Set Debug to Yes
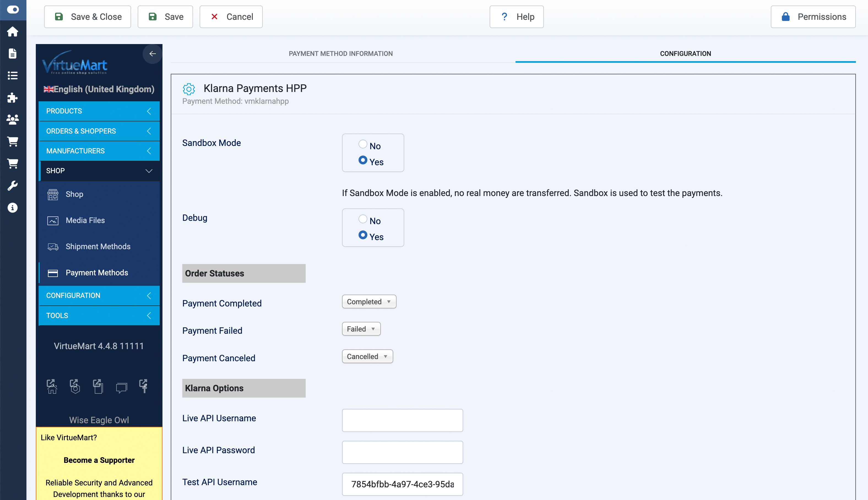 tap(363, 235)
